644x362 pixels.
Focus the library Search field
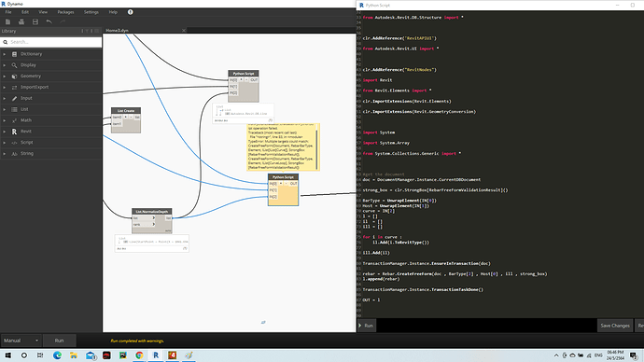(51, 42)
